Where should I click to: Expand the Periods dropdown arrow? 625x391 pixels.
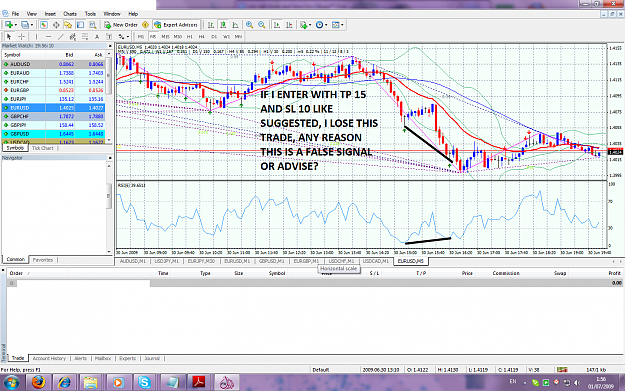coord(326,25)
